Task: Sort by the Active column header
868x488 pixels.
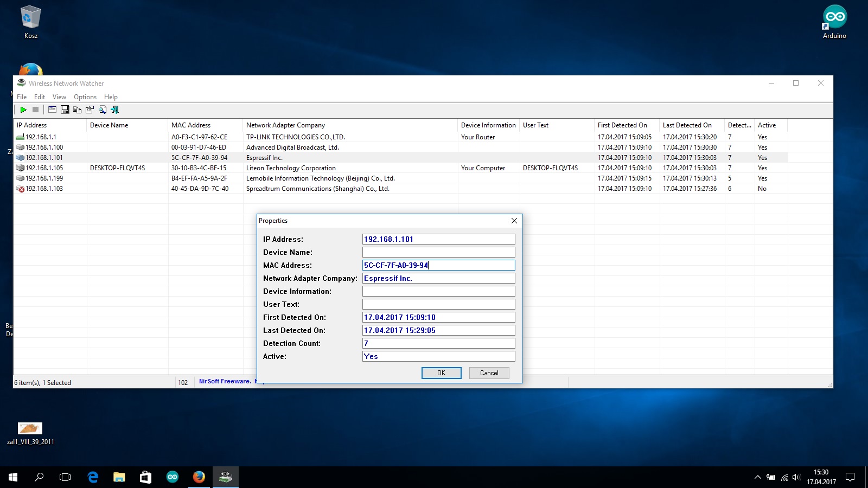Action: point(771,125)
